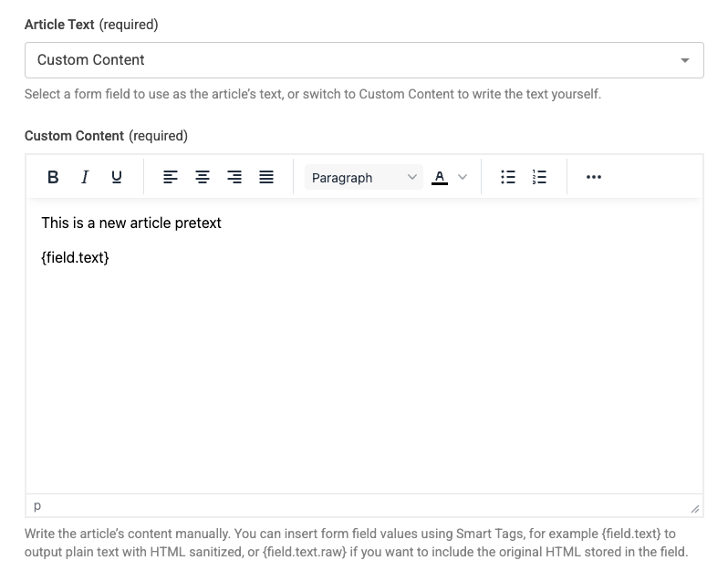Underline the selected text
Viewport: 728px width, 581px height.
tap(117, 177)
